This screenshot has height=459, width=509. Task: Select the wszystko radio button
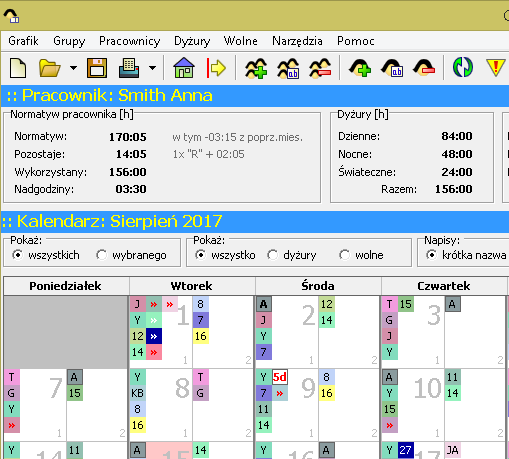click(x=200, y=255)
